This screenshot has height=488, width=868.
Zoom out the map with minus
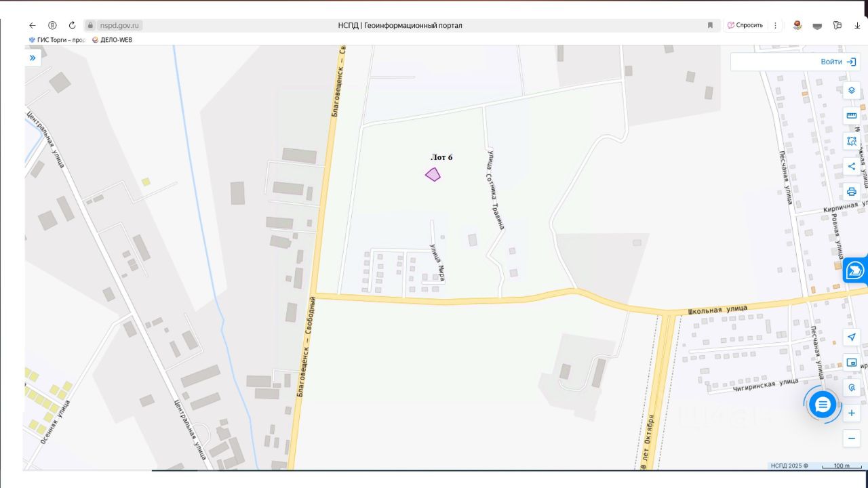point(852,439)
